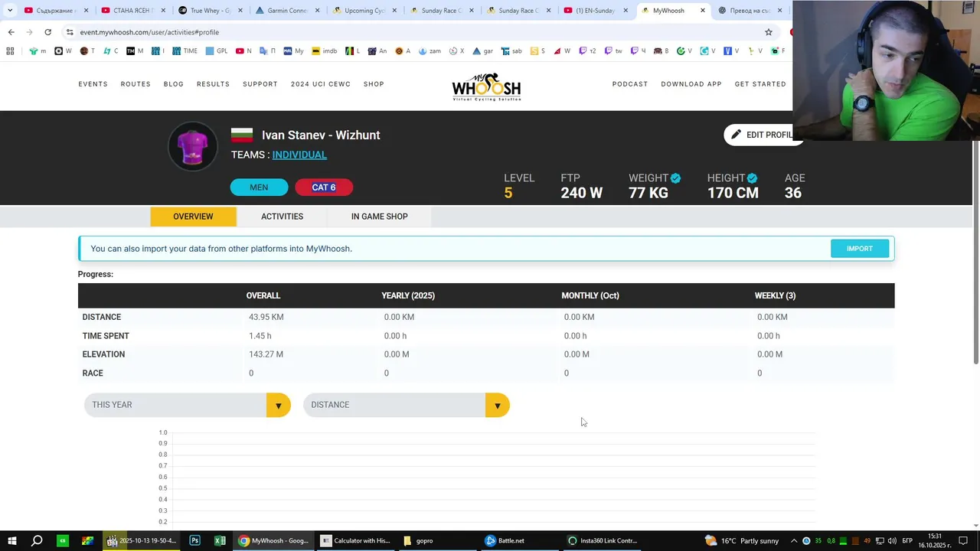Screen dimensions: 980x551
Task: Click the verified badge next to HEIGHT
Action: [752, 178]
